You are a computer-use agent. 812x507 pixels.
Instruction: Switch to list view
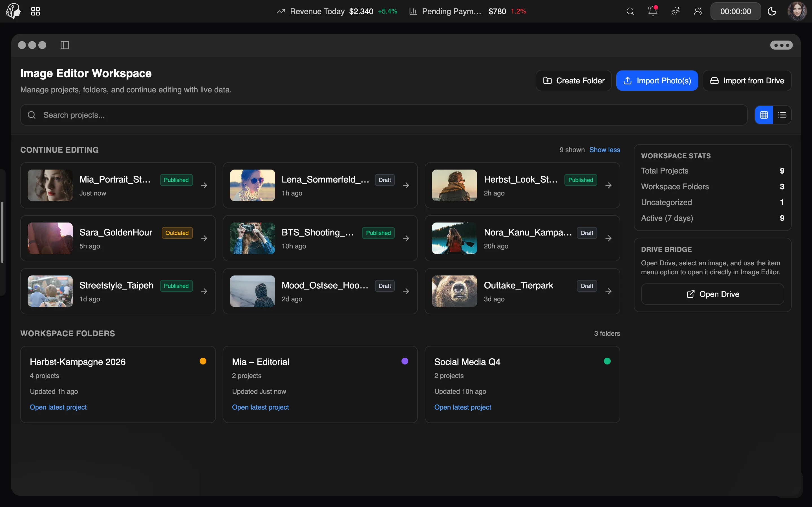(782, 115)
